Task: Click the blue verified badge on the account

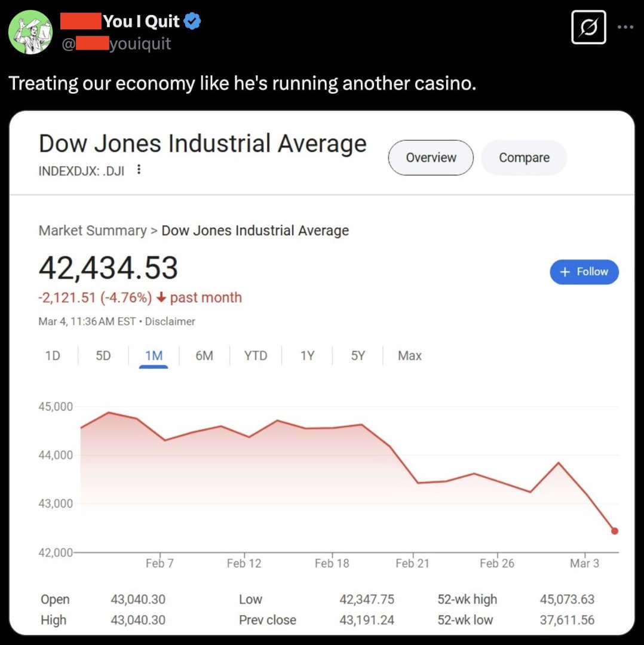Action: click(191, 21)
